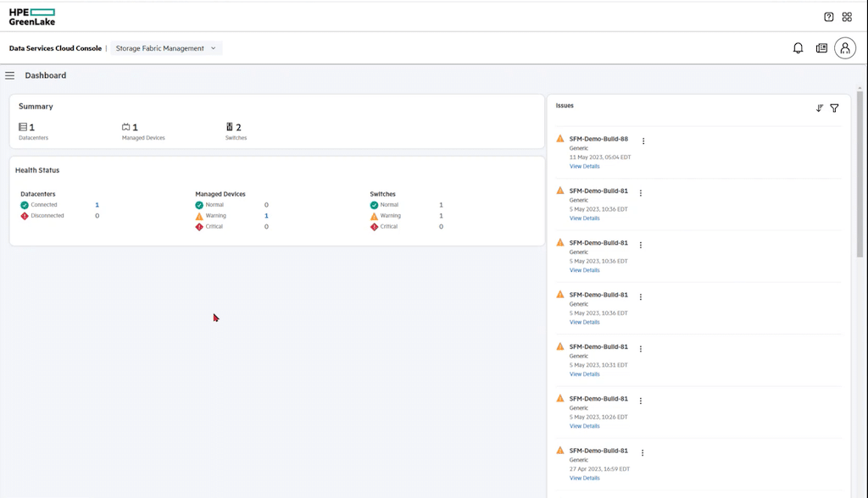The image size is (868, 498).
Task: Expand the Storage Fabric Management dropdown
Action: click(x=166, y=48)
